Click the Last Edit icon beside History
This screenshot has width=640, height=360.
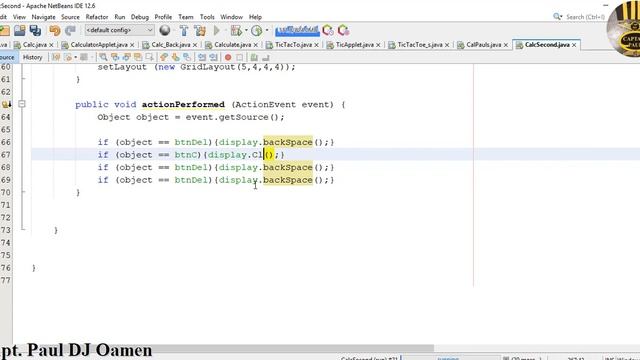coord(56,57)
